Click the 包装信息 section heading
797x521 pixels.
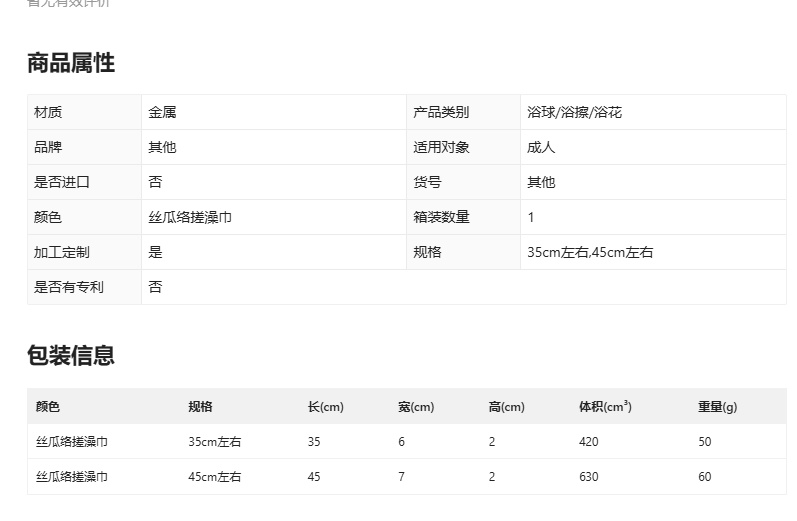(x=71, y=355)
